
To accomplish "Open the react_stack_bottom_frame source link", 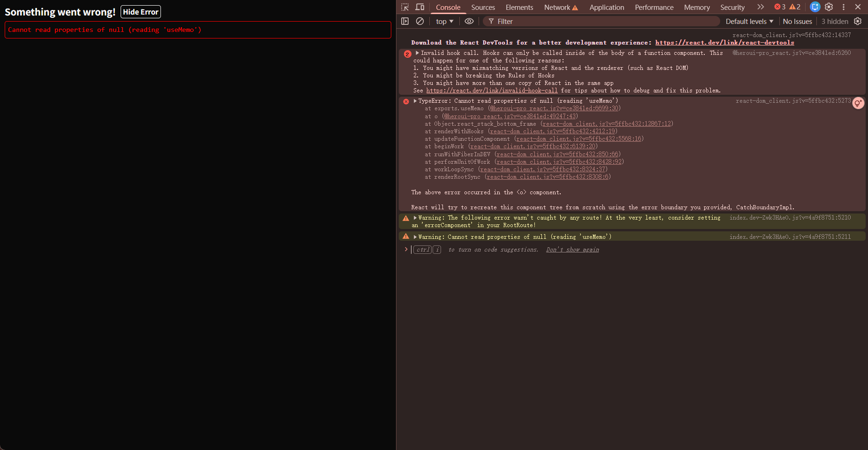I will pyautogui.click(x=607, y=124).
